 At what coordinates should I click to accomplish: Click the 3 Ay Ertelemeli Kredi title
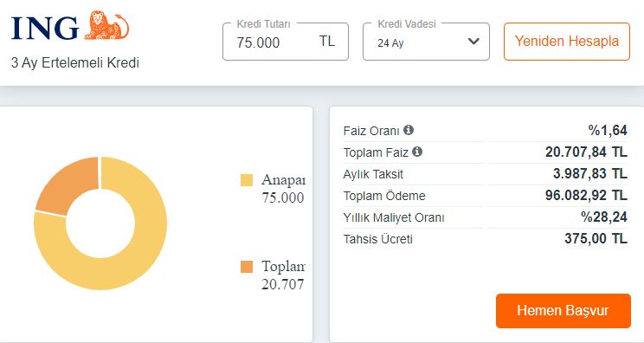pos(75,63)
